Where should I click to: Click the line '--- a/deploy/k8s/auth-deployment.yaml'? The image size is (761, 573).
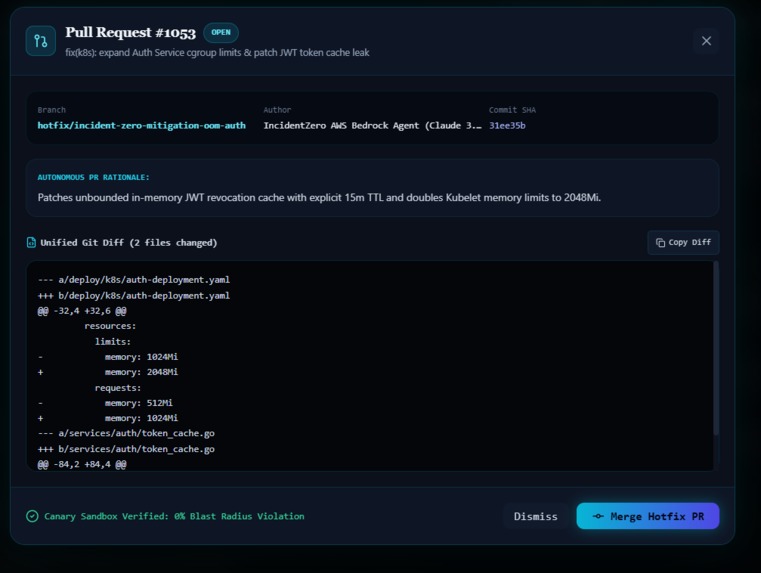[x=133, y=280]
